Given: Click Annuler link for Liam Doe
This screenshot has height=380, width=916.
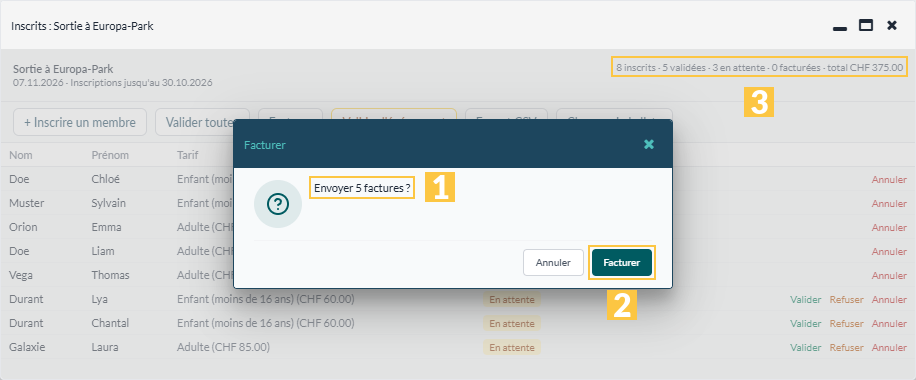Looking at the screenshot, I should [889, 251].
